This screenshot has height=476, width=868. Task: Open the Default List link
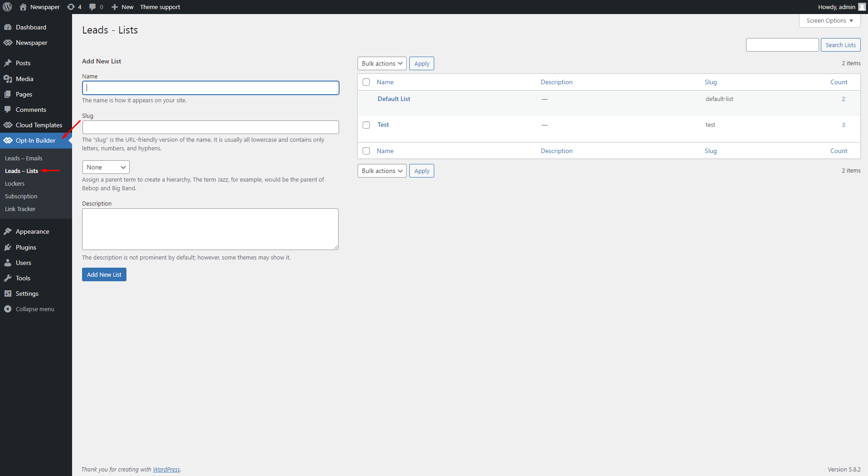[x=394, y=99]
